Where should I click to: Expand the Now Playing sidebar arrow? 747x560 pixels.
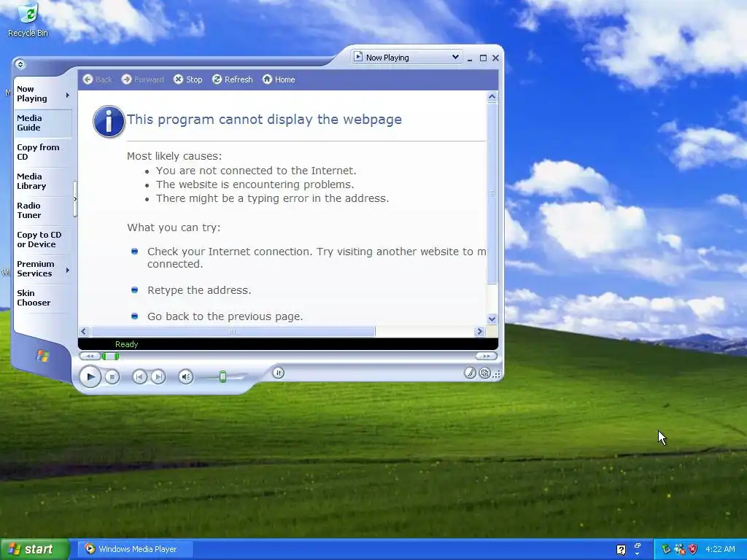pyautogui.click(x=68, y=96)
